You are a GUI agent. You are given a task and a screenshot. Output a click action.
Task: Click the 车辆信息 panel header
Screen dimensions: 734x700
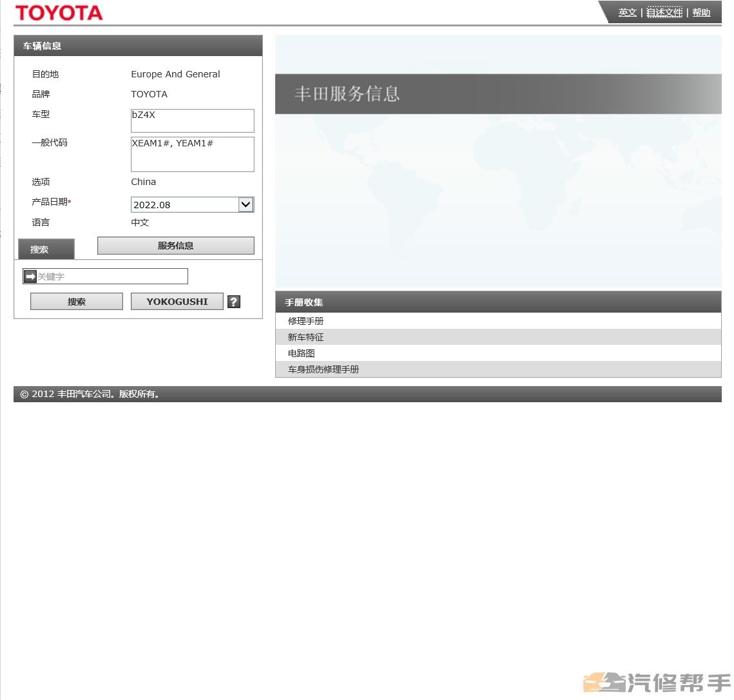(138, 46)
